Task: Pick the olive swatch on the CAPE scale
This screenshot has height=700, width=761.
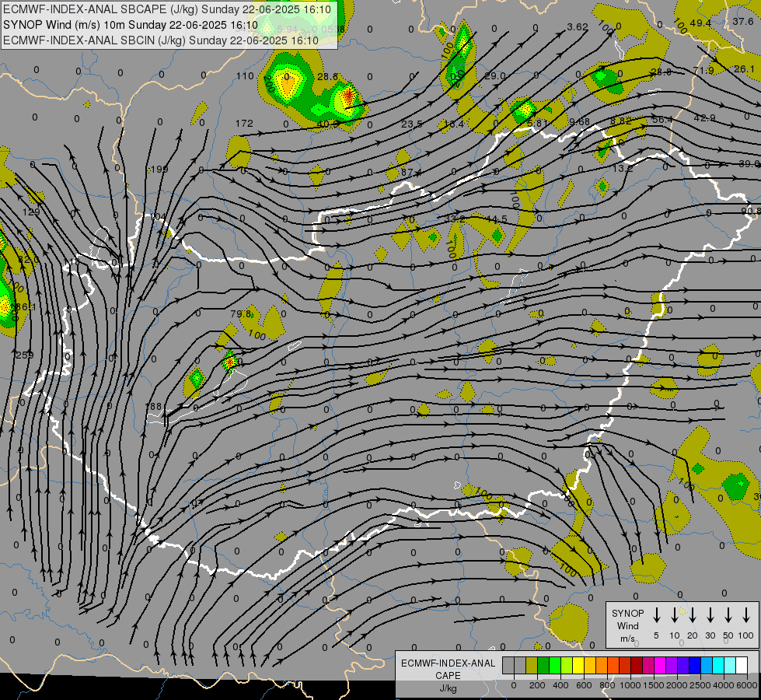Action: click(x=532, y=666)
